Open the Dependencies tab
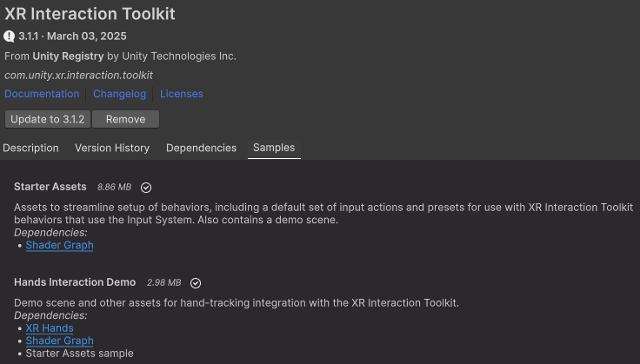640x364 pixels. point(201,148)
